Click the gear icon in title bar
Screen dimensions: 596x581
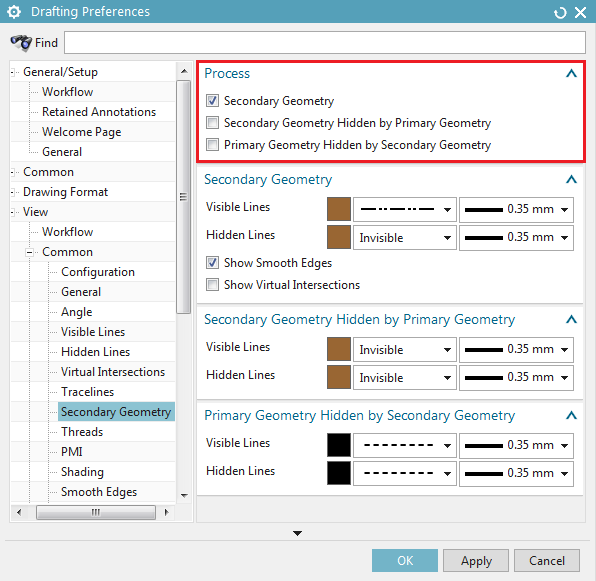pos(14,12)
